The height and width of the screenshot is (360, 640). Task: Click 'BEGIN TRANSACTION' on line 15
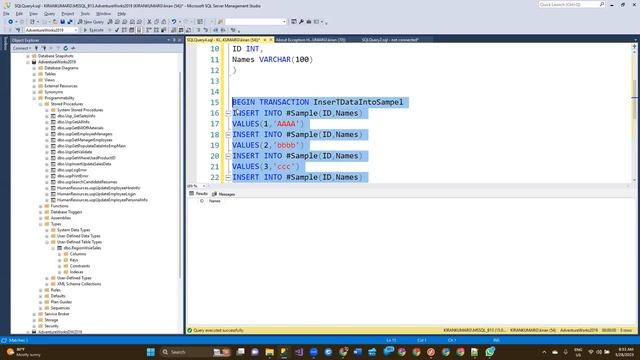[x=271, y=102]
